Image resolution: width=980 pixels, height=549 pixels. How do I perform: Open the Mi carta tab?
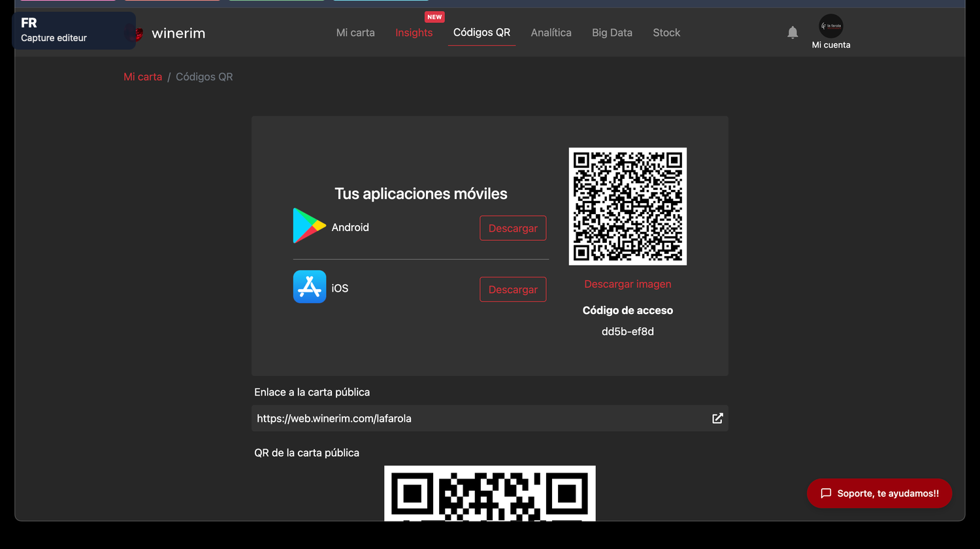coord(355,33)
